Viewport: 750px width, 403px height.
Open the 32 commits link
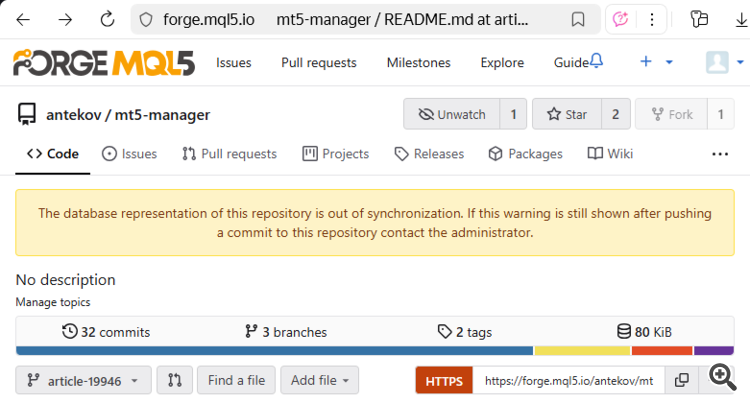pos(106,332)
